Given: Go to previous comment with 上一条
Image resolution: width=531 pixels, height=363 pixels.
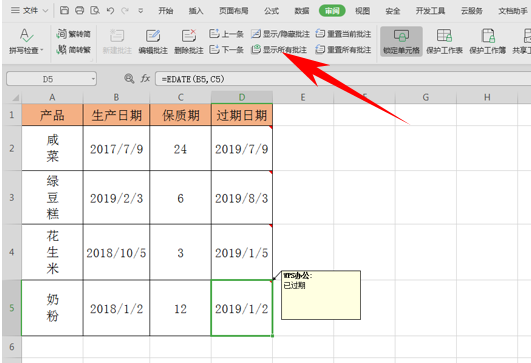Looking at the screenshot, I should point(226,34).
